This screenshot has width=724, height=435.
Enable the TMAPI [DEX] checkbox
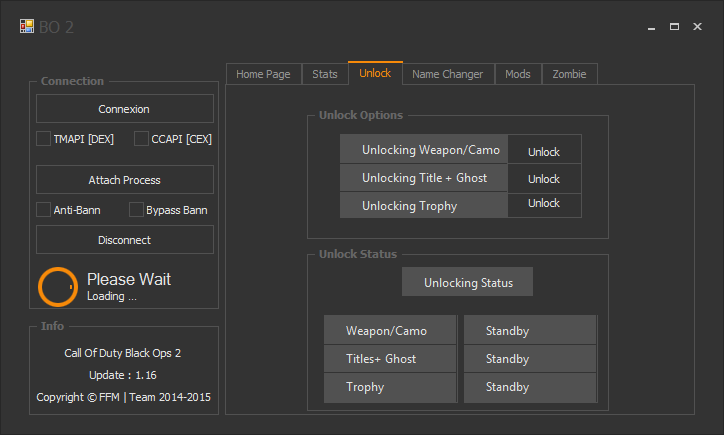43,139
